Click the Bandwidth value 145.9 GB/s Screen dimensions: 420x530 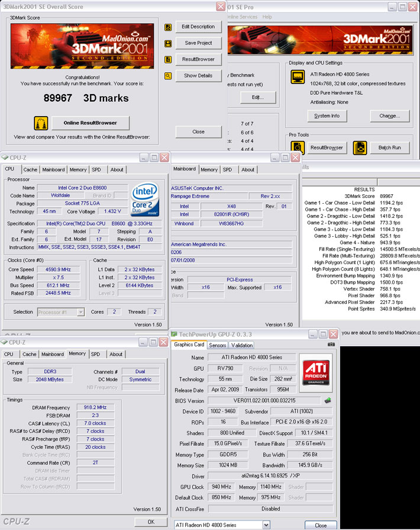[311, 465]
